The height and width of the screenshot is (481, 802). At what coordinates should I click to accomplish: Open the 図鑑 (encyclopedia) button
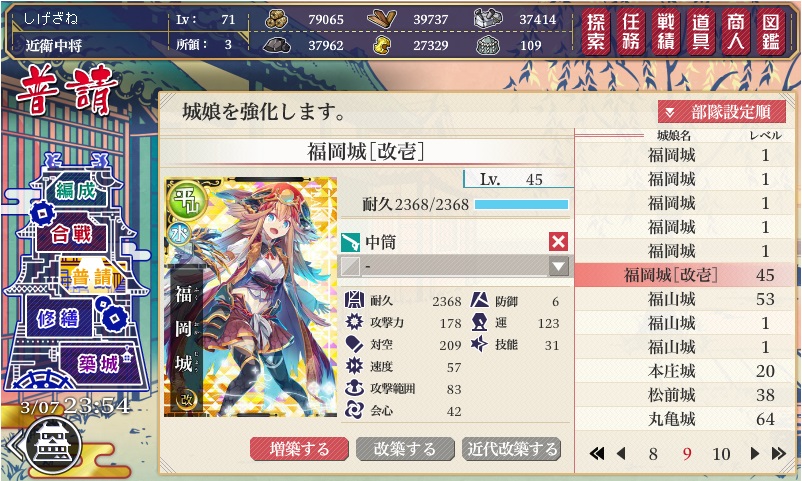(771, 32)
